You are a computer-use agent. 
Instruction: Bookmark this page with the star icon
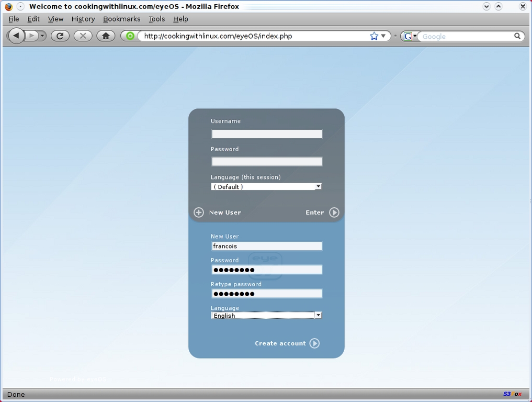point(374,36)
